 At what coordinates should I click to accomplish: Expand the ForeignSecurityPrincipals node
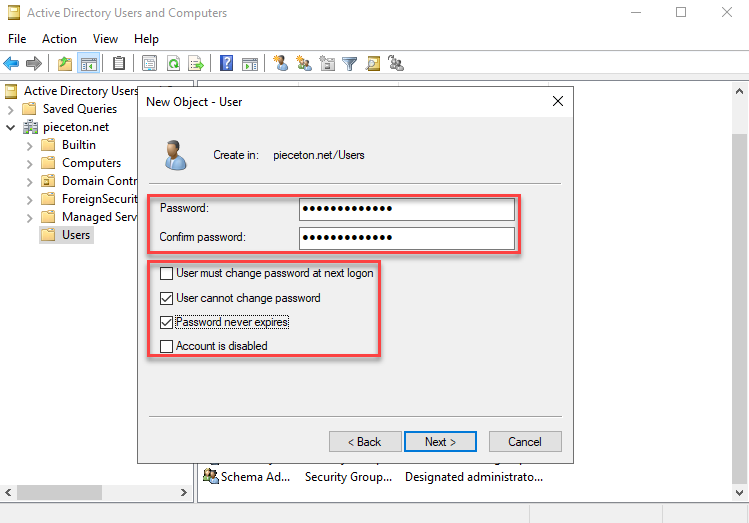30,200
